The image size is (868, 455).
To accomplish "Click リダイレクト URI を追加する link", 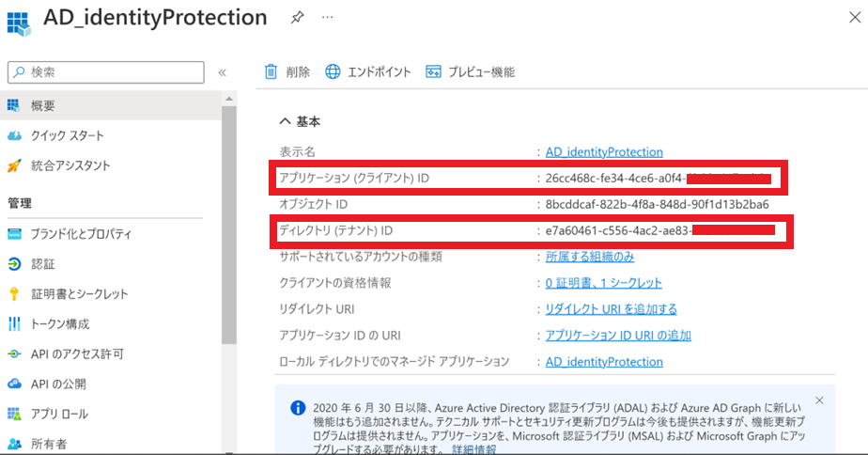I will click(612, 308).
